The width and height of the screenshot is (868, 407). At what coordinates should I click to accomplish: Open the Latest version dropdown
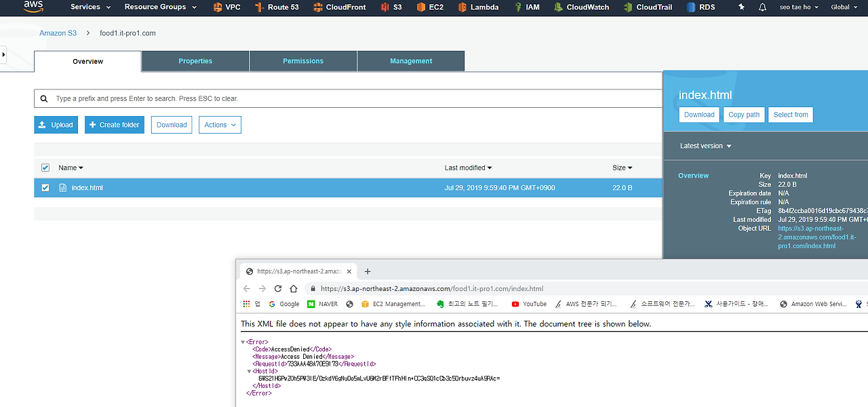(x=706, y=146)
